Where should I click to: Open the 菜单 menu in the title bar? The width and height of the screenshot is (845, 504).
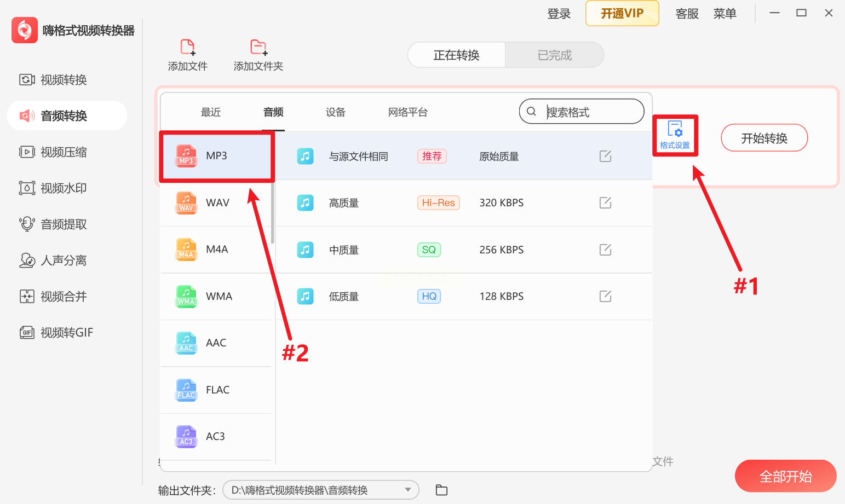[725, 14]
